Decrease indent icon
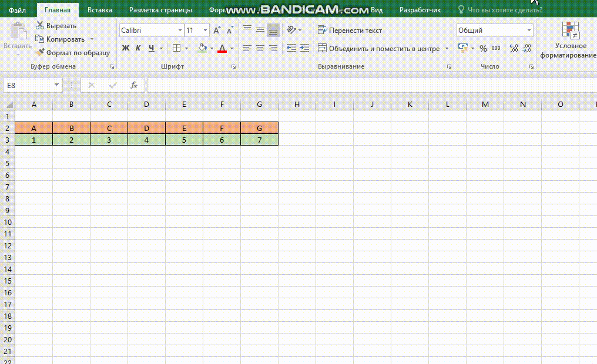 (291, 48)
